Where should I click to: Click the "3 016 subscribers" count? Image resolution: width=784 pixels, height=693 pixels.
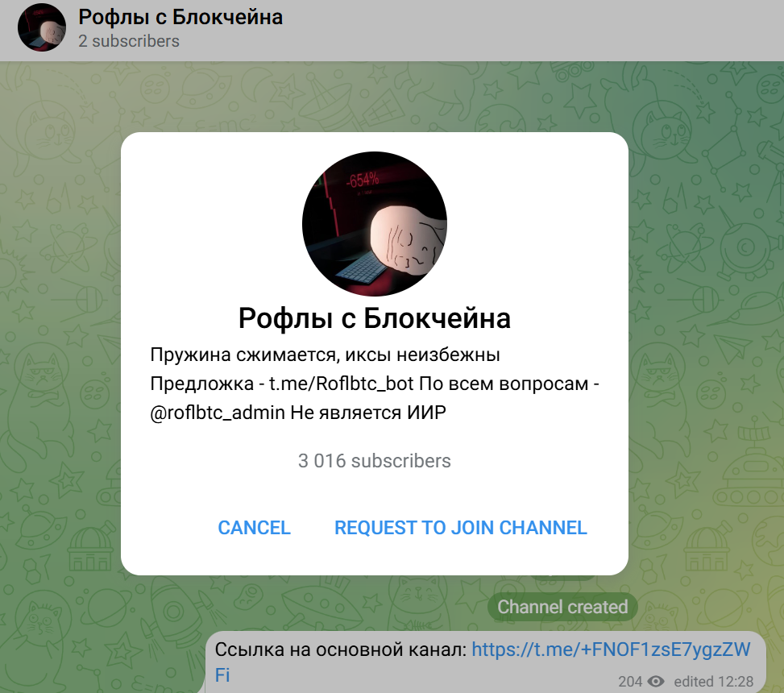(x=375, y=461)
